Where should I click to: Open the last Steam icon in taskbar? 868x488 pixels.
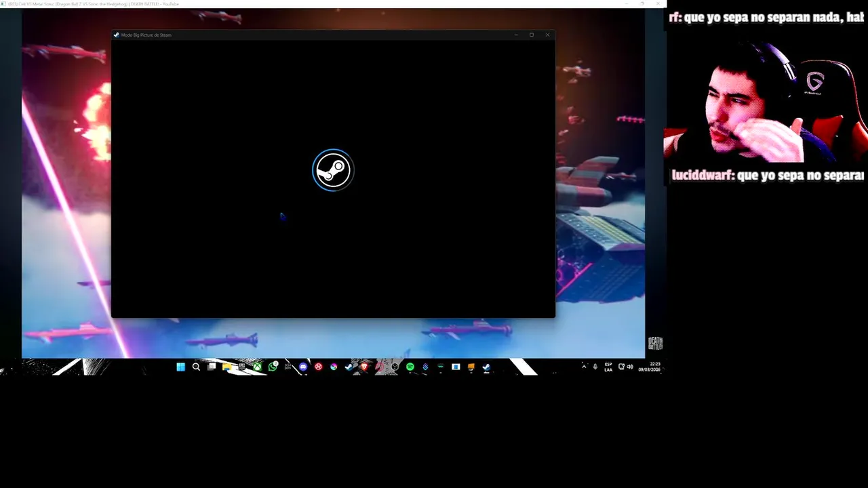[486, 367]
